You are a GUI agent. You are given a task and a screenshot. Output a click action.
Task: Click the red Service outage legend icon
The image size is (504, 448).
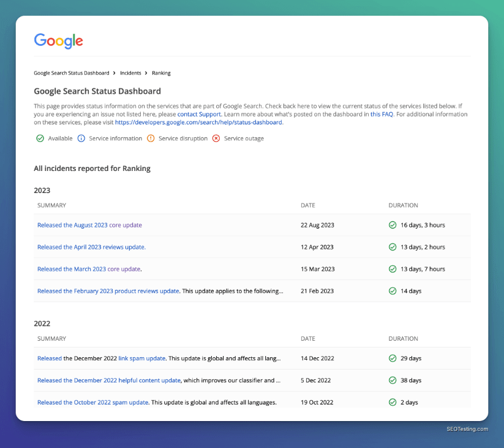click(x=216, y=139)
